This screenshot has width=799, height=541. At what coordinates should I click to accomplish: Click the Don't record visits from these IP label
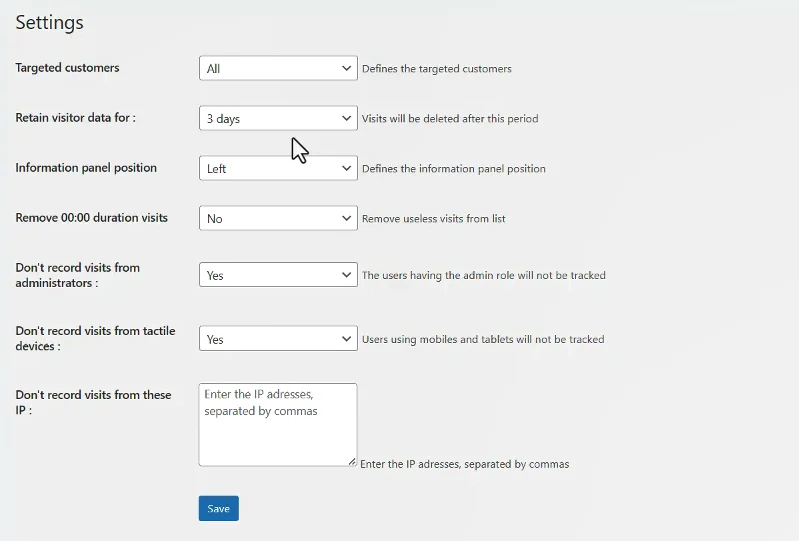pyautogui.click(x=93, y=402)
